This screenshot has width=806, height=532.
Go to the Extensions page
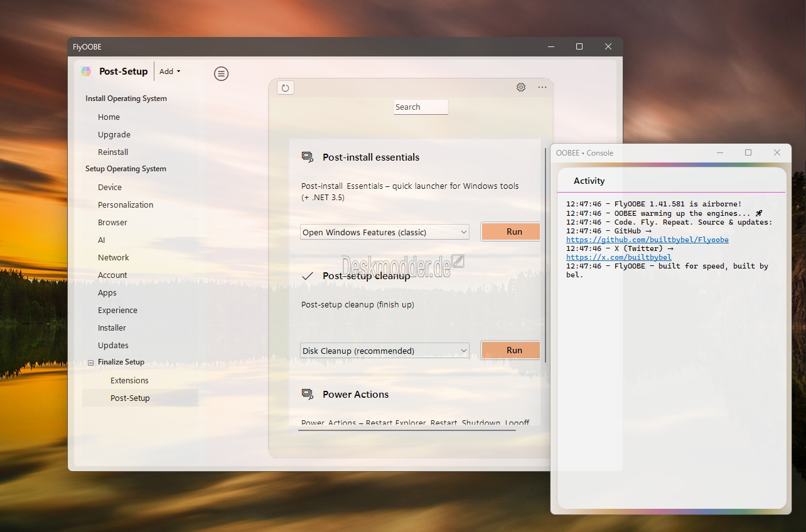tap(129, 380)
